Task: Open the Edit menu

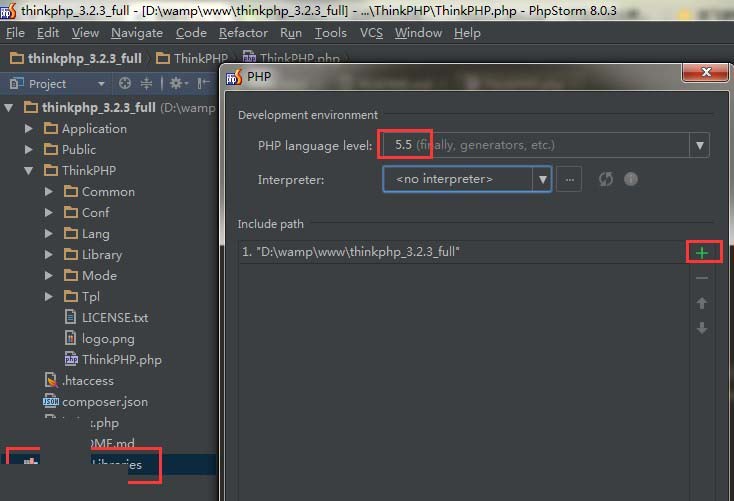Action: [48, 33]
